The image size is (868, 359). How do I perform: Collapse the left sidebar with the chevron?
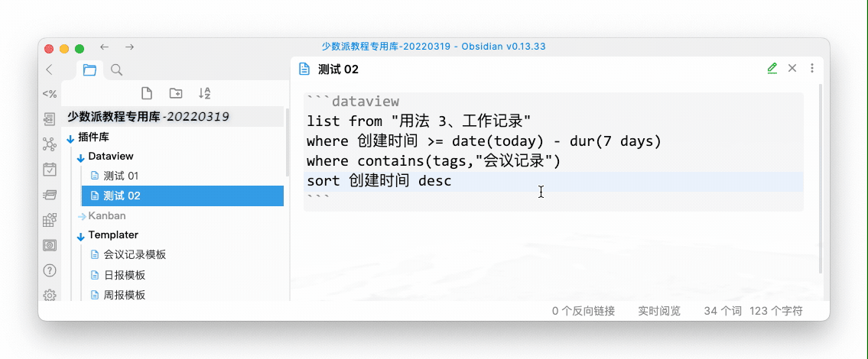click(49, 70)
